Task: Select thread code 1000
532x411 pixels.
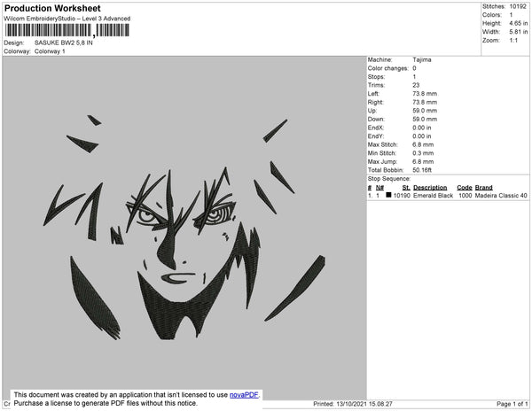Action: click(465, 196)
